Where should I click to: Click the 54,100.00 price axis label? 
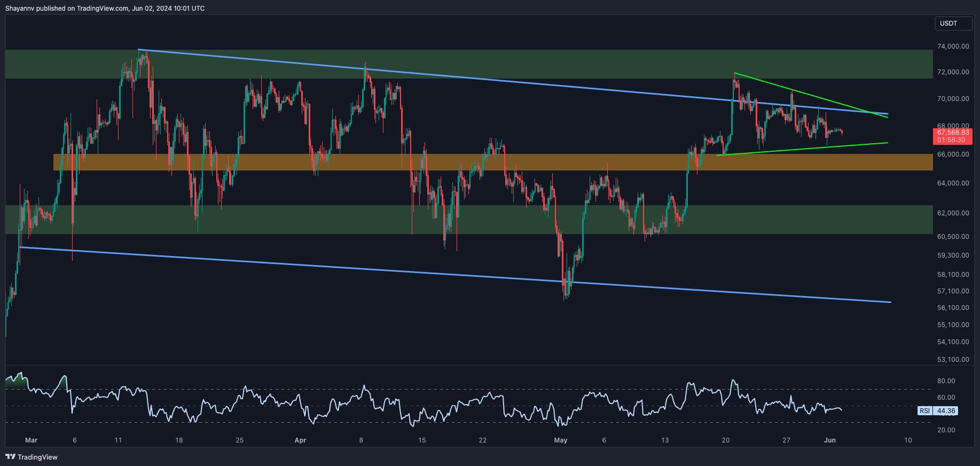click(x=954, y=342)
